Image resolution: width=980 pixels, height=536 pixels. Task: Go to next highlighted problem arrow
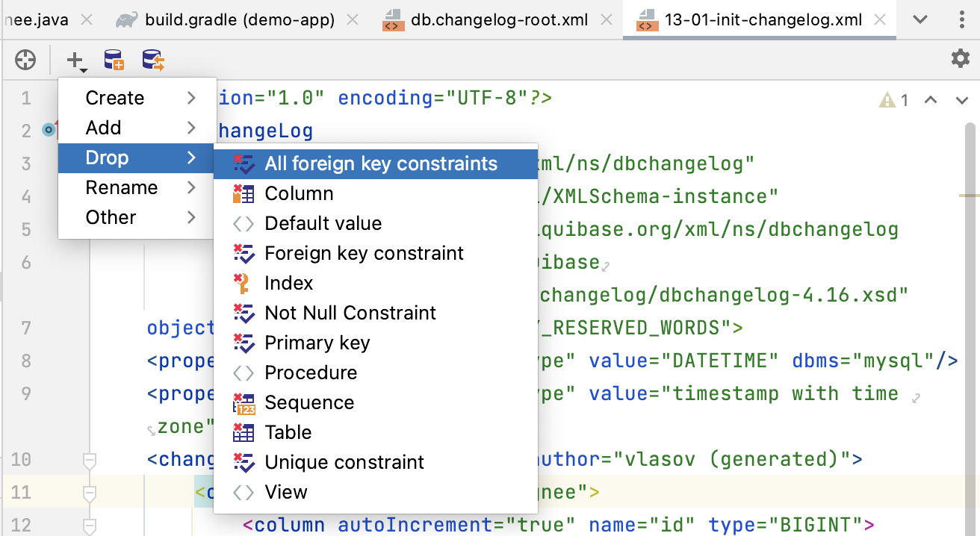[962, 99]
